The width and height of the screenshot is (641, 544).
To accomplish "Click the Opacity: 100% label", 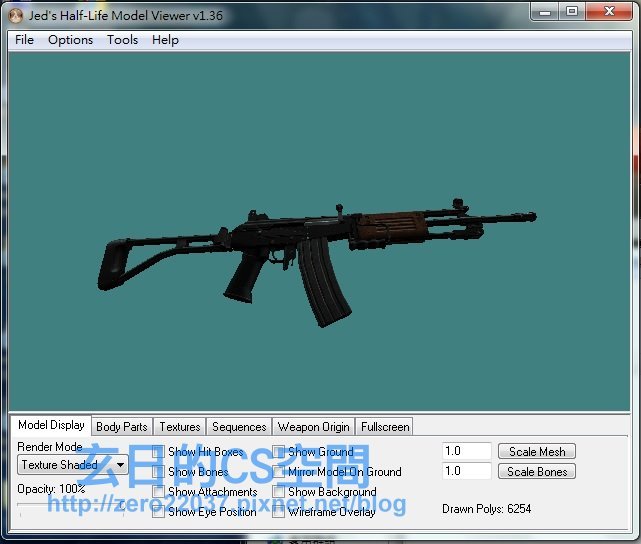I will pos(51,489).
